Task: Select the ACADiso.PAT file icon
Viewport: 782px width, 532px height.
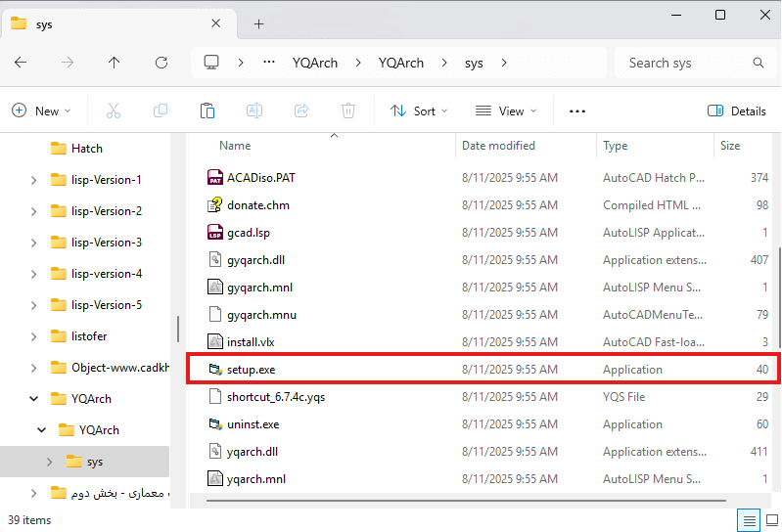Action: click(215, 177)
